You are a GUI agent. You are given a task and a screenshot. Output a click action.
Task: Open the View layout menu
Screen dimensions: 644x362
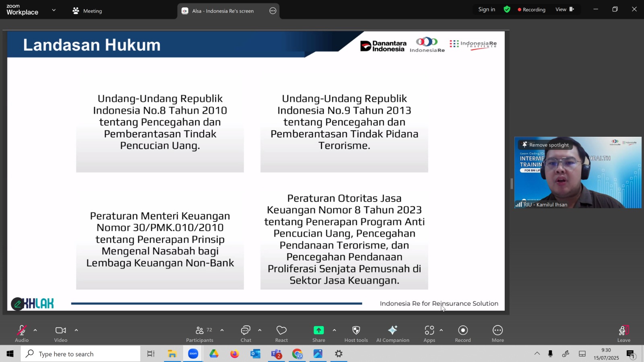565,9
